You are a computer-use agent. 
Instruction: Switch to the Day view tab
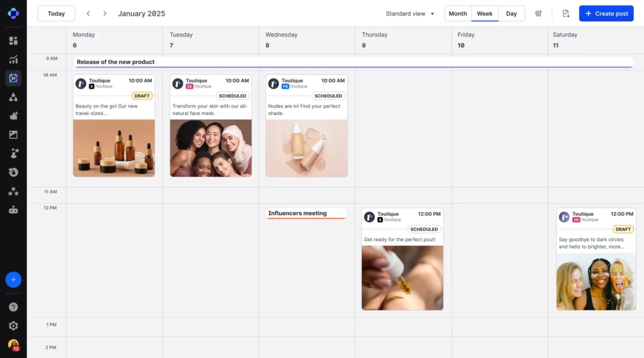(511, 14)
